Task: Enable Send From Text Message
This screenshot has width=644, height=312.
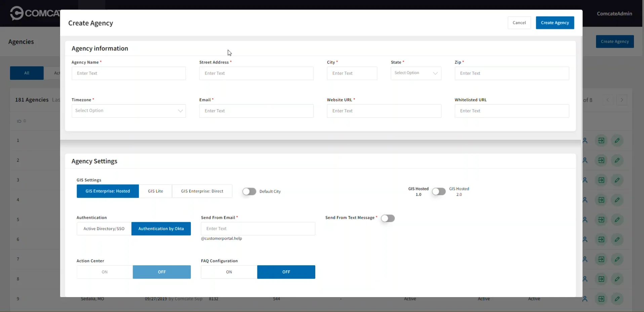Action: 388,218
